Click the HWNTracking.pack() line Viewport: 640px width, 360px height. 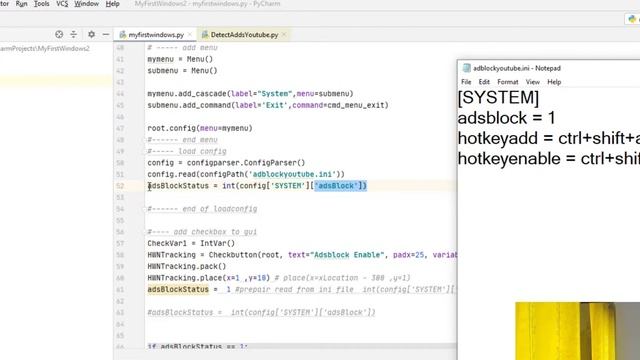[187, 266]
